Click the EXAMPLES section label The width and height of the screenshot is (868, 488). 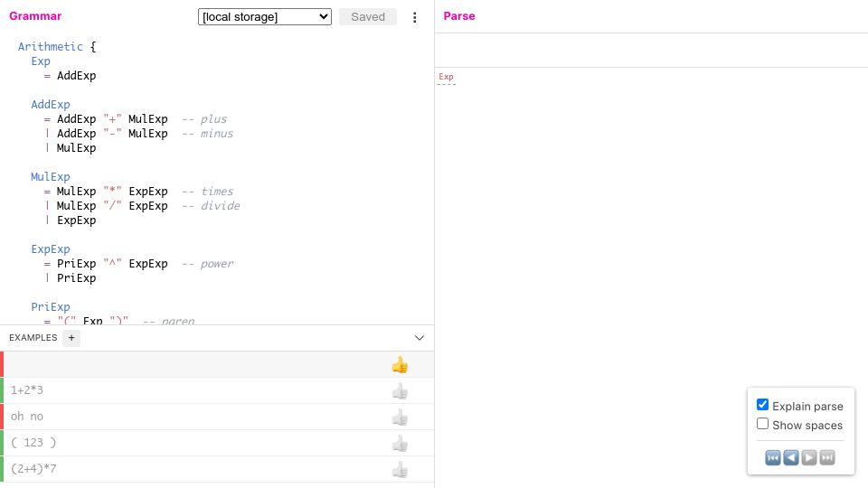tap(33, 337)
